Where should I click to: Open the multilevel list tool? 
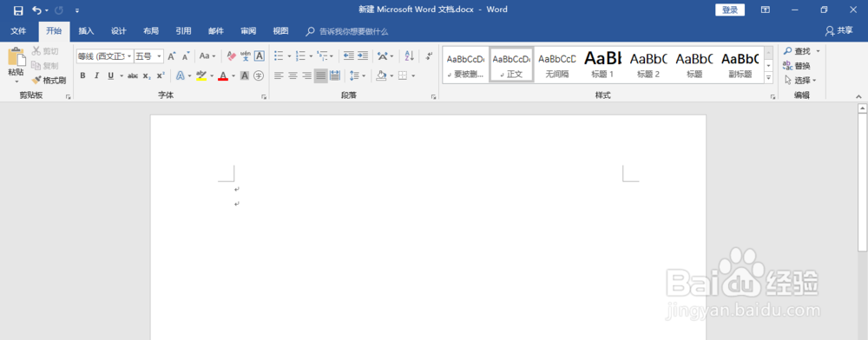[322, 56]
